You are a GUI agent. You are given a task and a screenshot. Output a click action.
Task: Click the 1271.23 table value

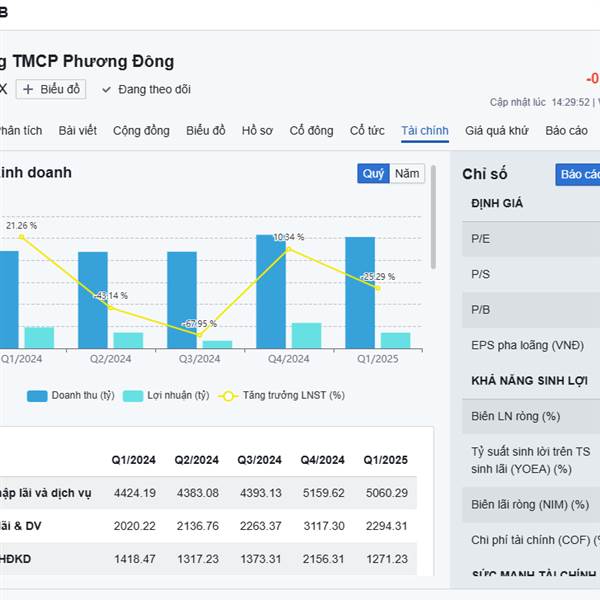click(387, 559)
